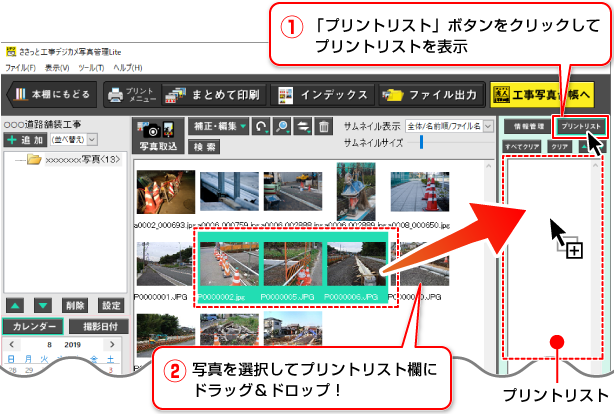
Task: Select the a0008_000650.jpg paved walkway thumbnail
Action: point(420,192)
